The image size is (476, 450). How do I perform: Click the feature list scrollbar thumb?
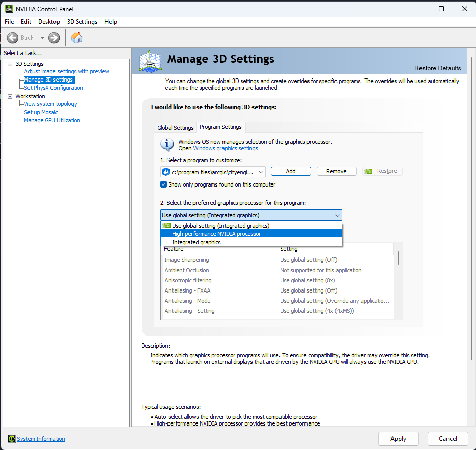point(398,258)
